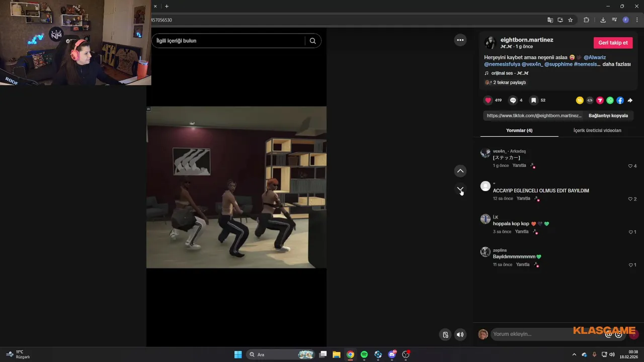Expand caption with 'daha fazlası'
The image size is (644, 362).
coord(616,64)
